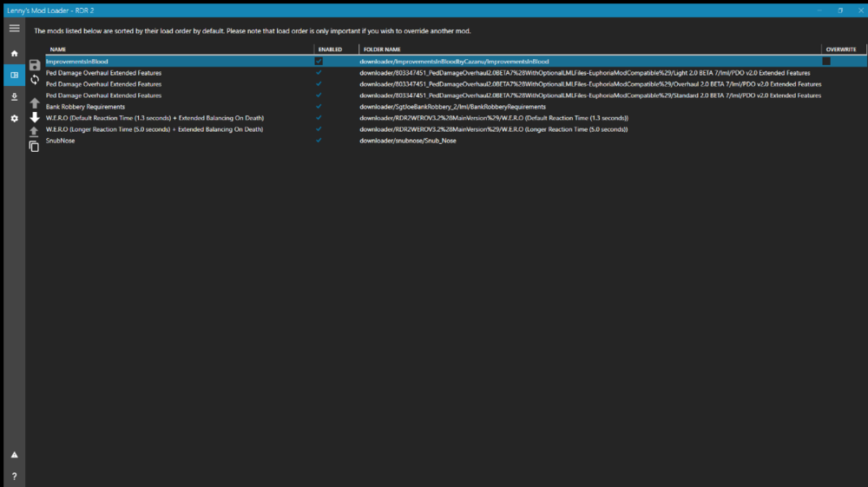
Task: Click the copy icon below arrows
Action: [x=34, y=147]
